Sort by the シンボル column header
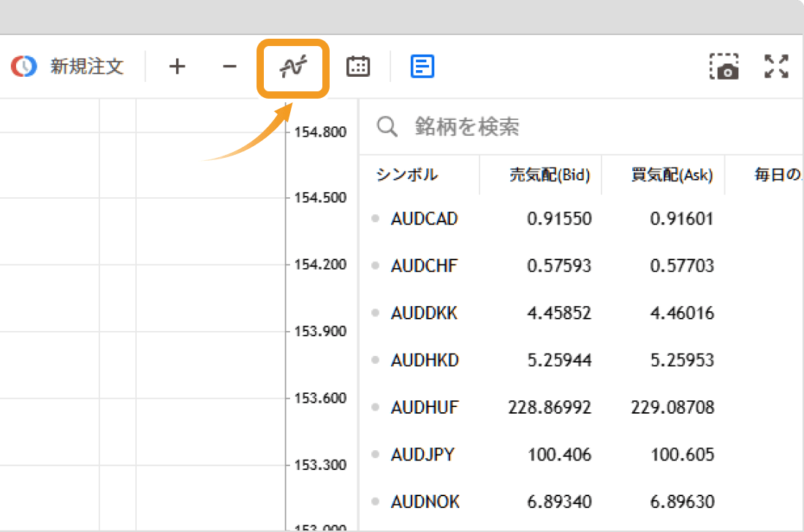Viewport: 804px width, 532px height. [408, 175]
